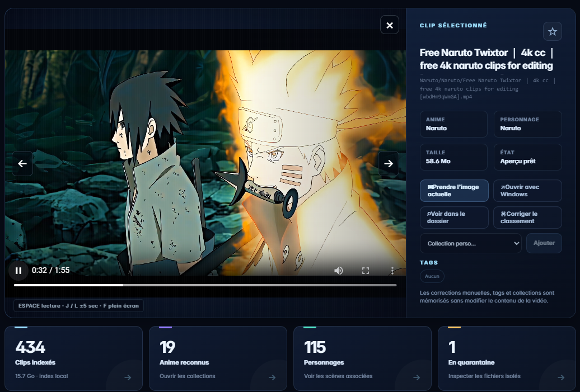Click 'Voir dans le dossier' button
Viewport: 580px width, 392px height.
point(454,217)
